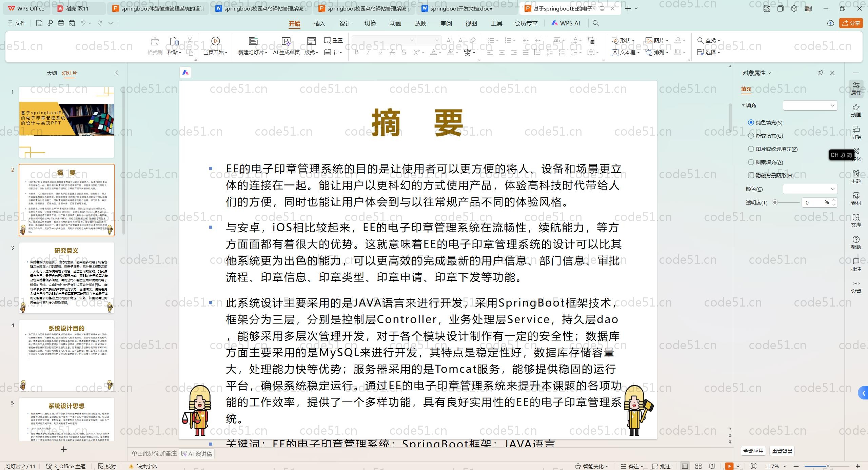Viewport: 868px width, 470px height.
Task: Select slide 3 研究意义 thumbnail
Action: (x=66, y=278)
